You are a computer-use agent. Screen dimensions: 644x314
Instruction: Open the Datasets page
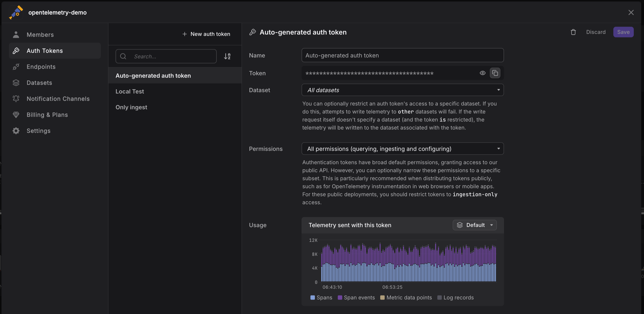39,83
